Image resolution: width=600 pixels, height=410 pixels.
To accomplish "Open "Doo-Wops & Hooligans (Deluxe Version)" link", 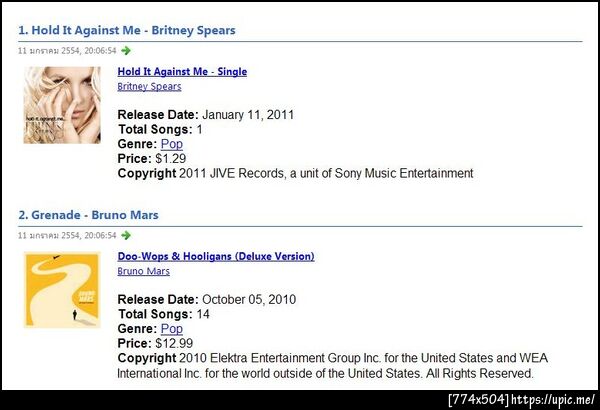I will click(216, 256).
